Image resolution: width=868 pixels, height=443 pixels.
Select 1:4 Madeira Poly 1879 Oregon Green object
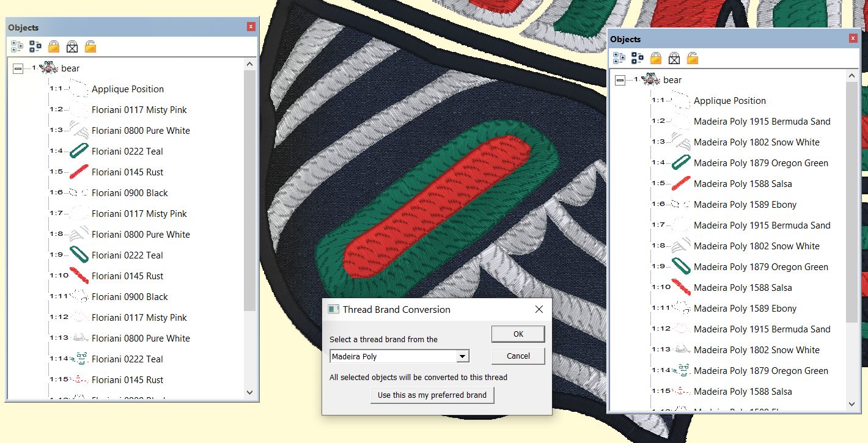pos(760,163)
